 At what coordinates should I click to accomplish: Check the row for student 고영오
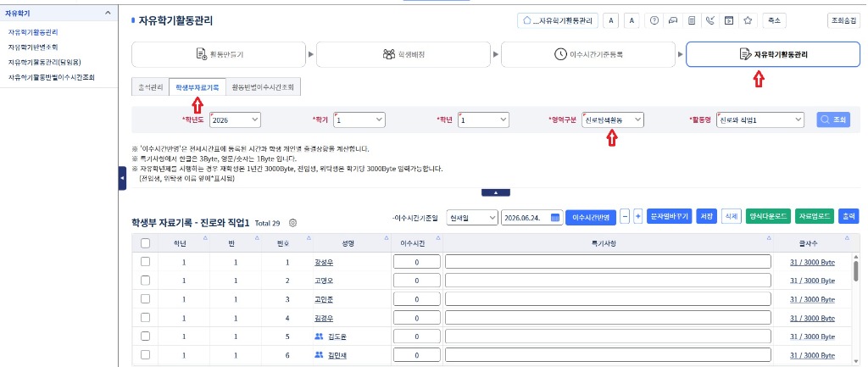pyautogui.click(x=145, y=280)
